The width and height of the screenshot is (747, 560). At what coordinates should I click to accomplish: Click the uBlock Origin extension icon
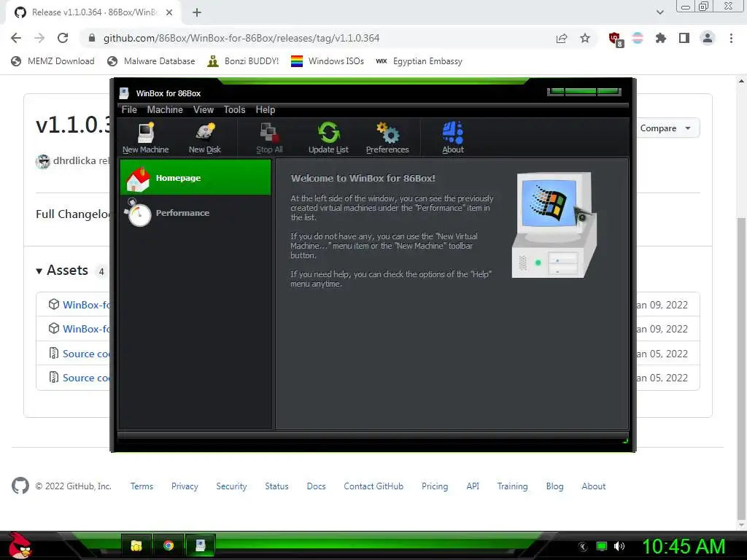[616, 39]
